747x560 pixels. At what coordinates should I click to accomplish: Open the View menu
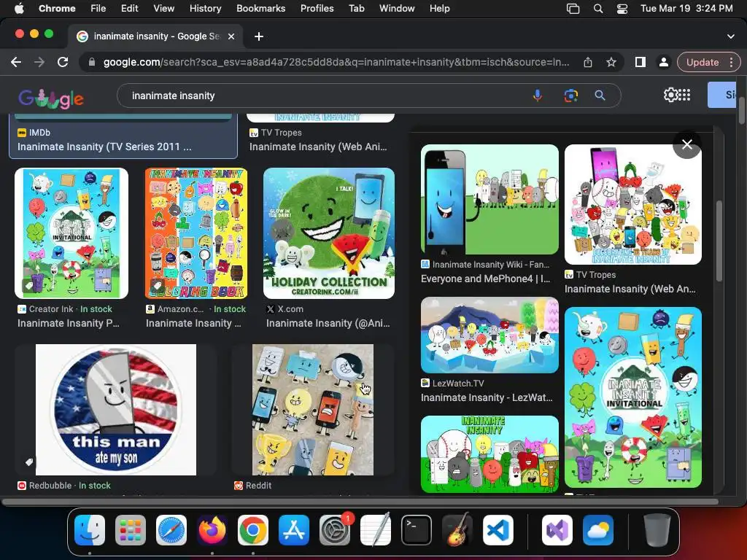[x=164, y=8]
